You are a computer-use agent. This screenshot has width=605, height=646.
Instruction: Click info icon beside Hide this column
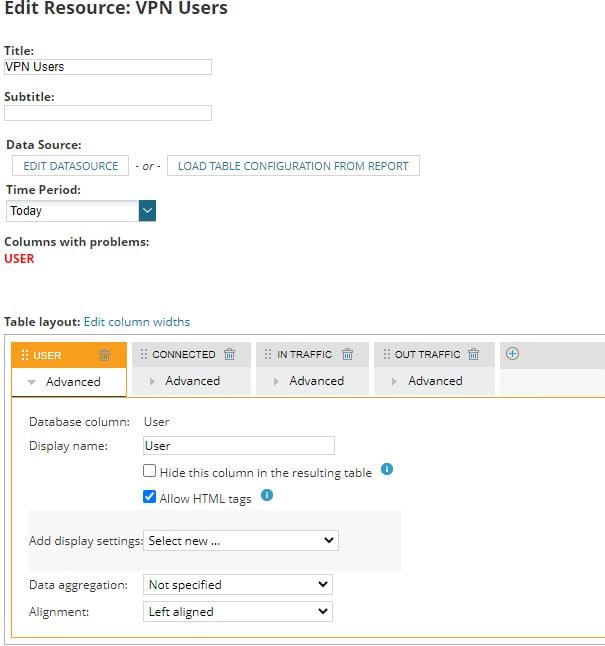(387, 469)
